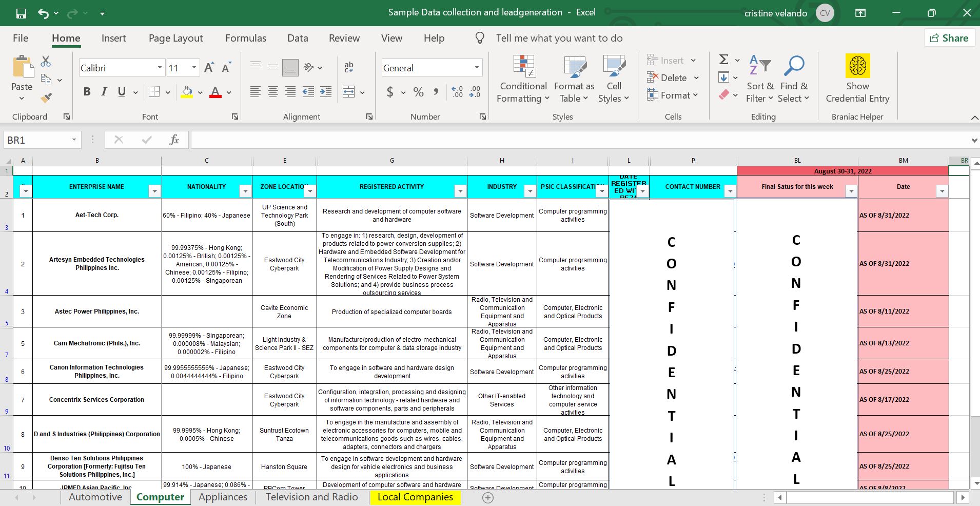Screen dimensions: 980x506
Task: Apply comma style format
Action: [x=436, y=92]
